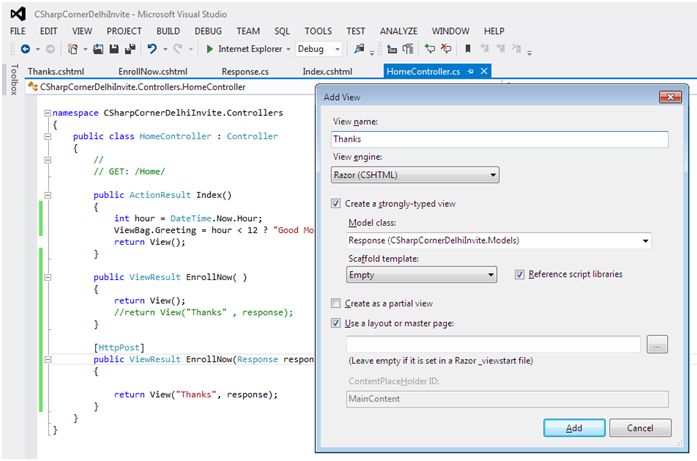Click the View name text field
The width and height of the screenshot is (697, 461).
498,140
